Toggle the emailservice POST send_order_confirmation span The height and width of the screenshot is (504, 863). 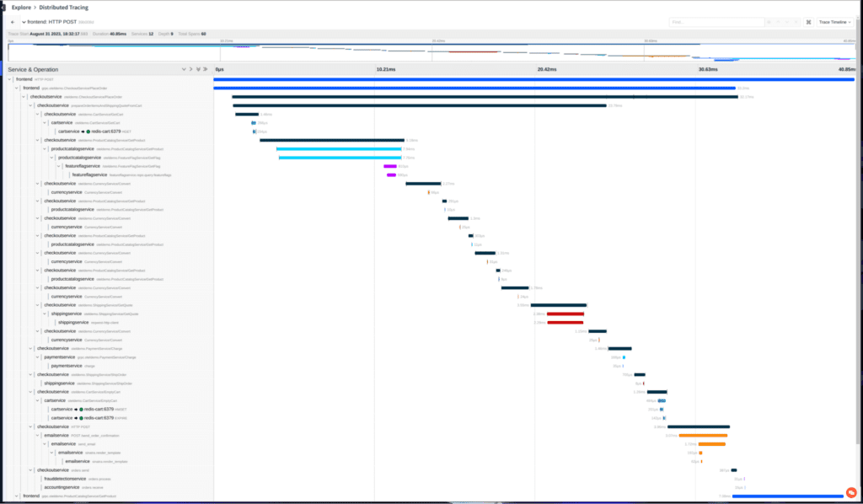pyautogui.click(x=38, y=436)
